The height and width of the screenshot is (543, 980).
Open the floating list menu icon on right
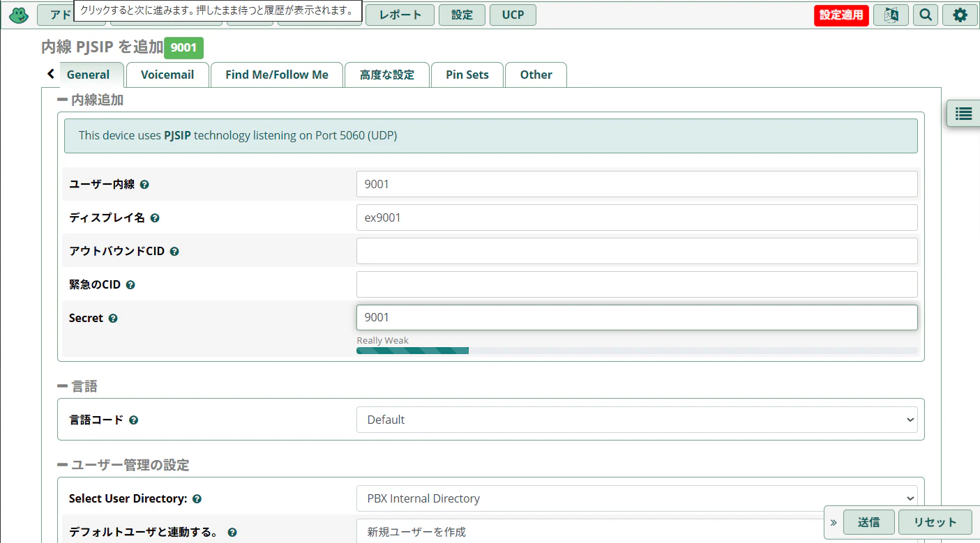click(x=963, y=114)
